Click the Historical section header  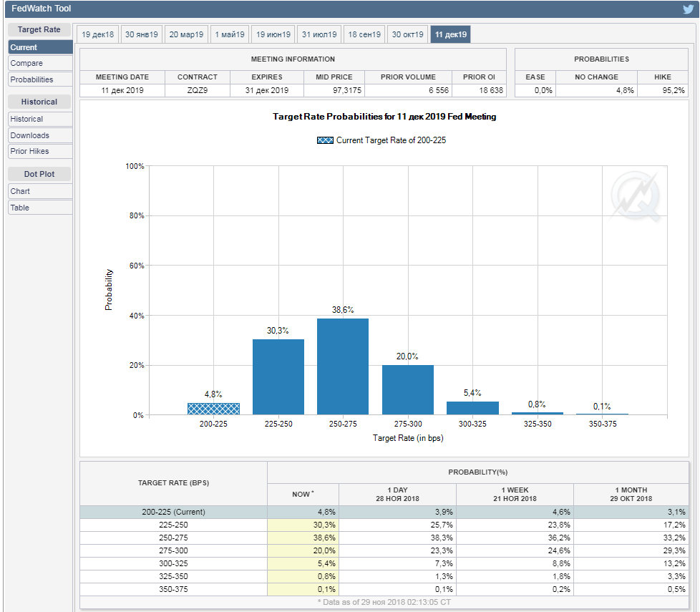pos(39,102)
